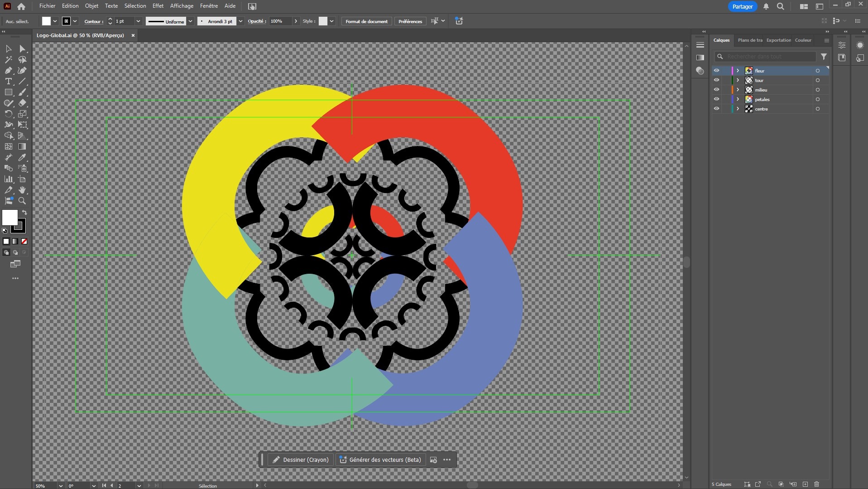Select the Zoom tool
Image resolution: width=868 pixels, height=489 pixels.
coord(22,201)
